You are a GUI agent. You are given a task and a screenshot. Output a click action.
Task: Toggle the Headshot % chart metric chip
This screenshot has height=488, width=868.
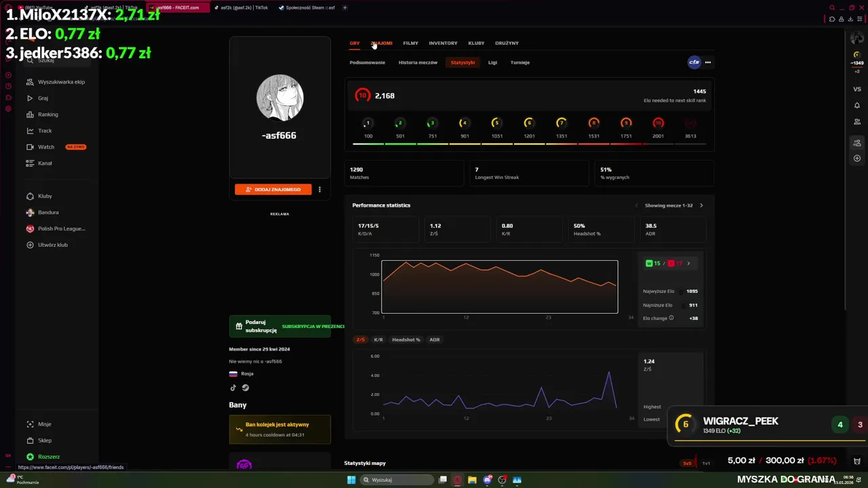point(406,340)
